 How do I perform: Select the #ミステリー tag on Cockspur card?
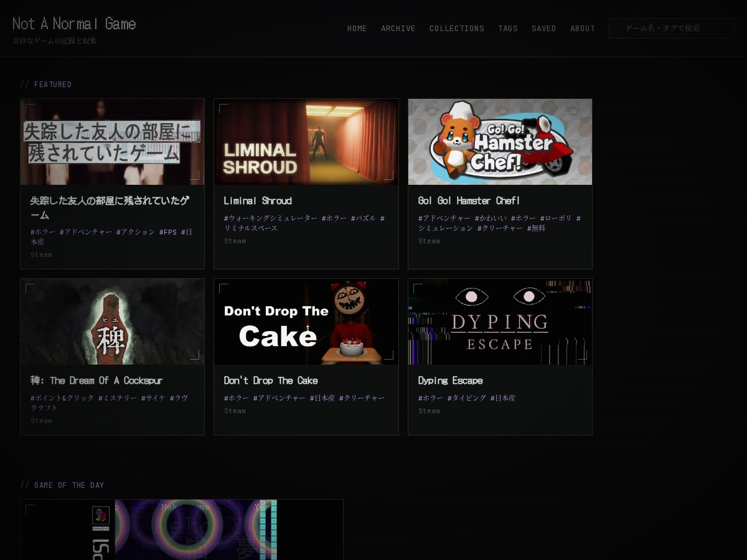pyautogui.click(x=117, y=398)
